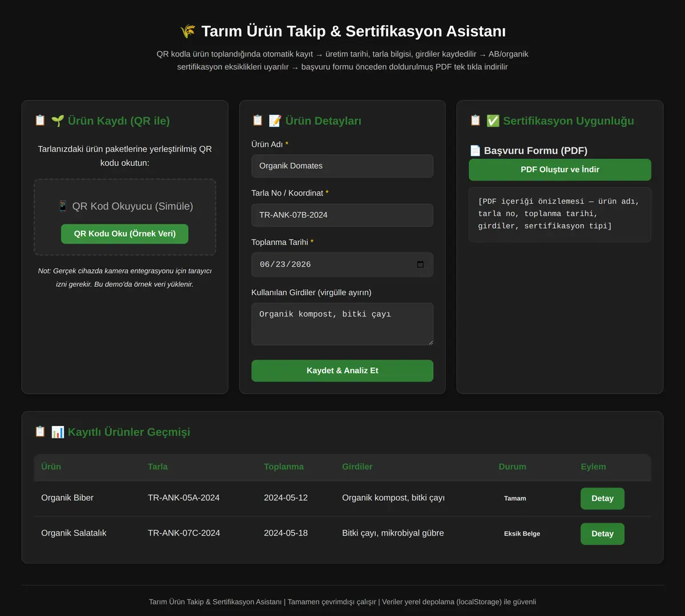Click the Tarla column header

point(158,467)
